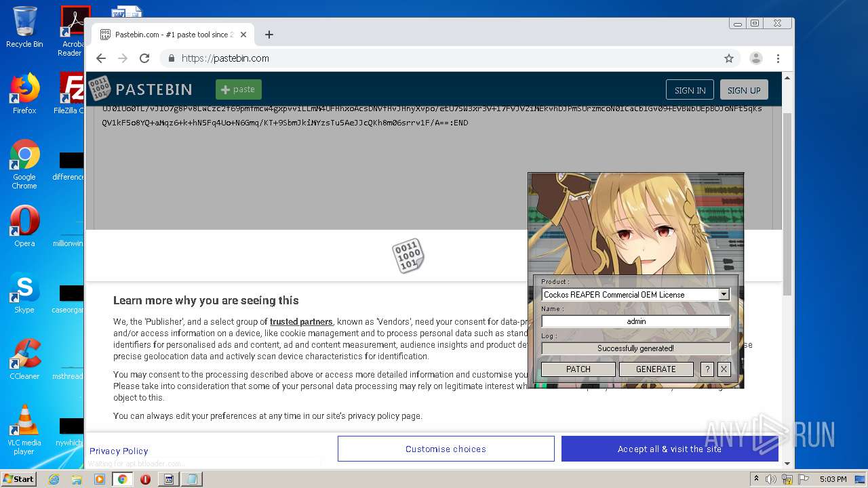Go back in Chrome
868x488 pixels.
(100, 58)
